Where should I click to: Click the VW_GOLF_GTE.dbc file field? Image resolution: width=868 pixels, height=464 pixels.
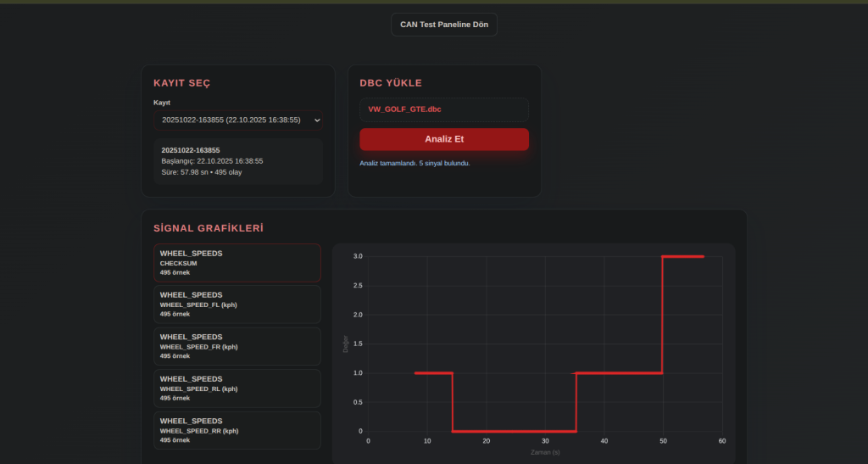[443, 109]
